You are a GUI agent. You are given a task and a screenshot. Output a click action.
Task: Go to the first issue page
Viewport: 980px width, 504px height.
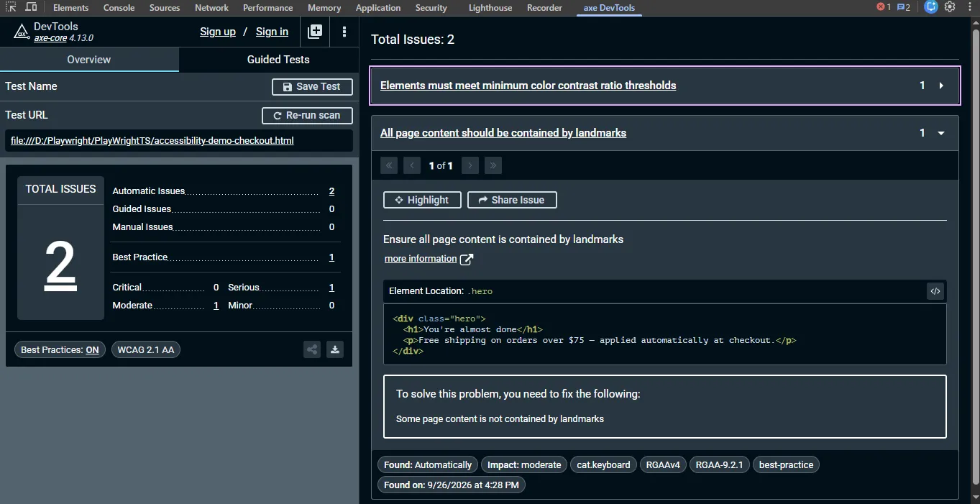tap(389, 165)
